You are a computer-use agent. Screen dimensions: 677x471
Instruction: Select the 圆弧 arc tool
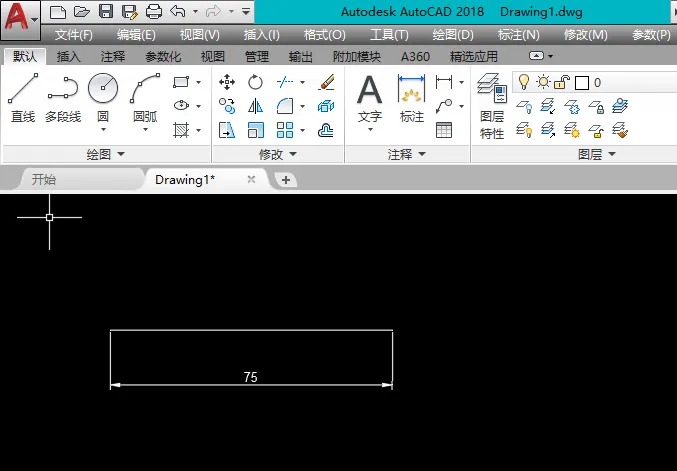tap(145, 96)
